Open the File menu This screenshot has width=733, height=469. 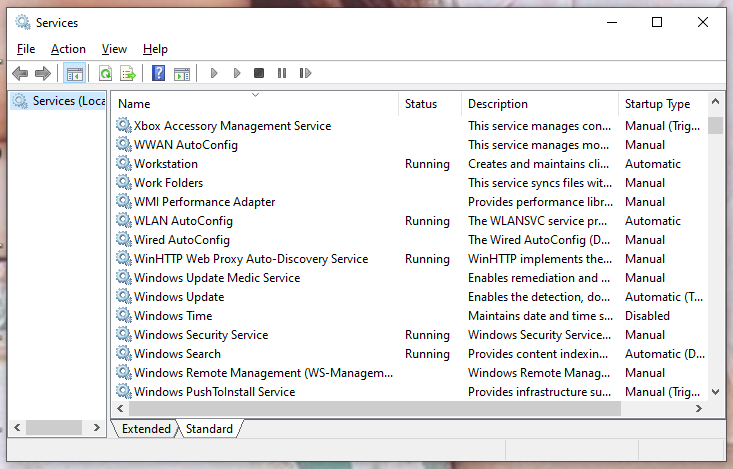pyautogui.click(x=26, y=49)
